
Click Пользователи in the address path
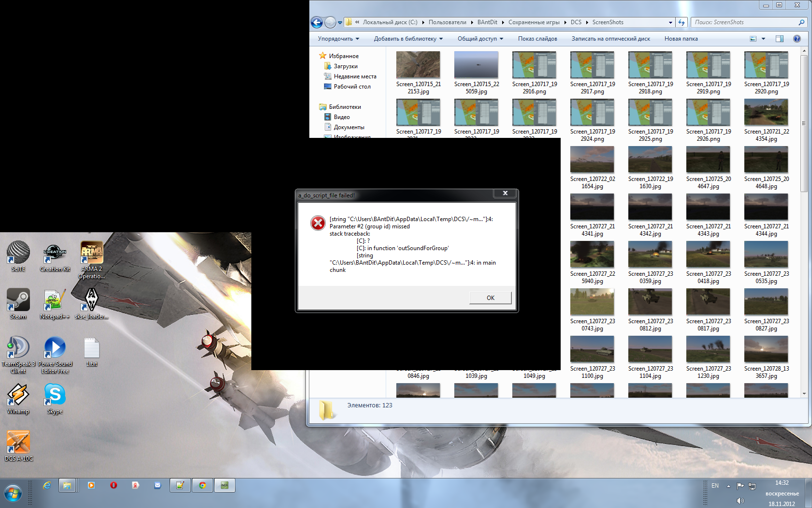coord(447,22)
